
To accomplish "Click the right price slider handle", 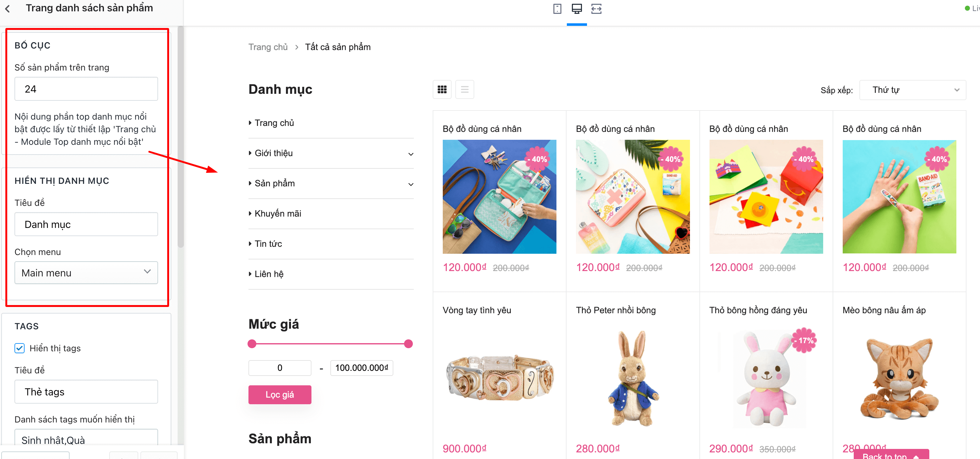I will click(408, 344).
